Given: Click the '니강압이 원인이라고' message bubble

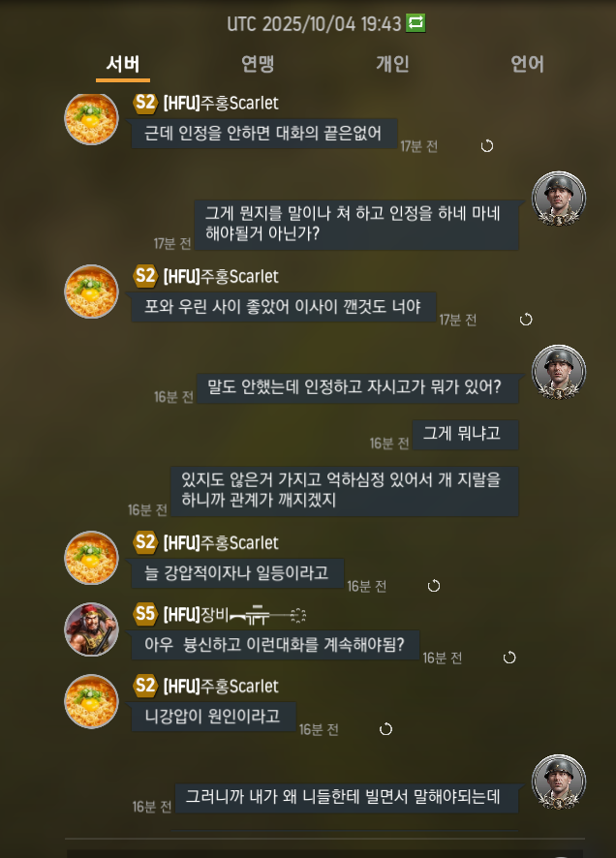Looking at the screenshot, I should tap(213, 717).
